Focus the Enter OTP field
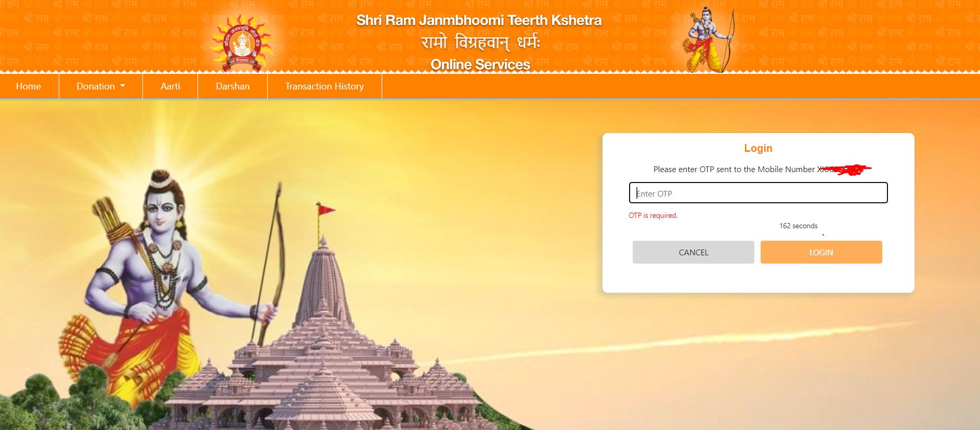980x430 pixels. coord(758,193)
